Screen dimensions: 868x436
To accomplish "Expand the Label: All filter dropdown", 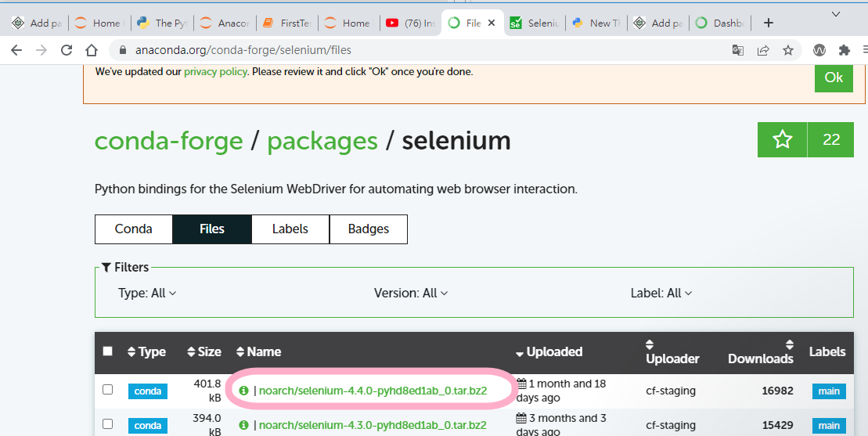I will [661, 293].
